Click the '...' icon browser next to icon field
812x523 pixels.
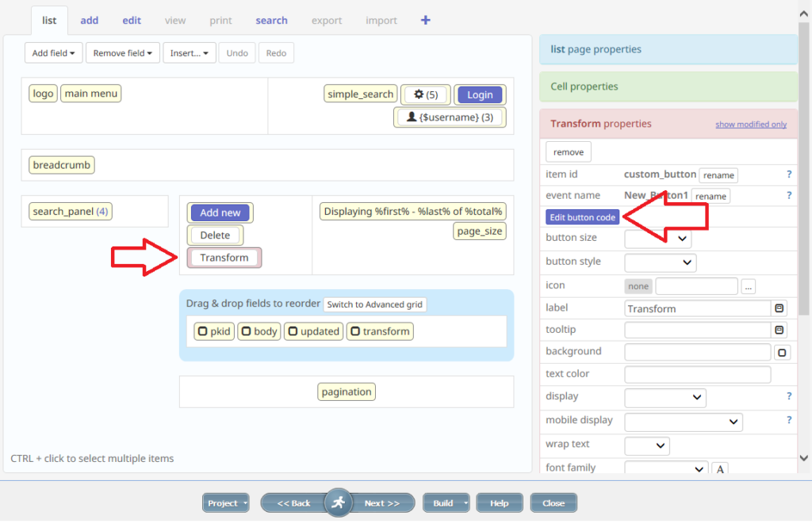pos(749,285)
